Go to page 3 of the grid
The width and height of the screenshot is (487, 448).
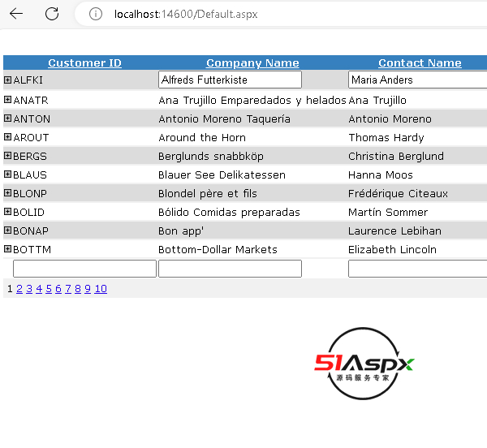pos(29,289)
